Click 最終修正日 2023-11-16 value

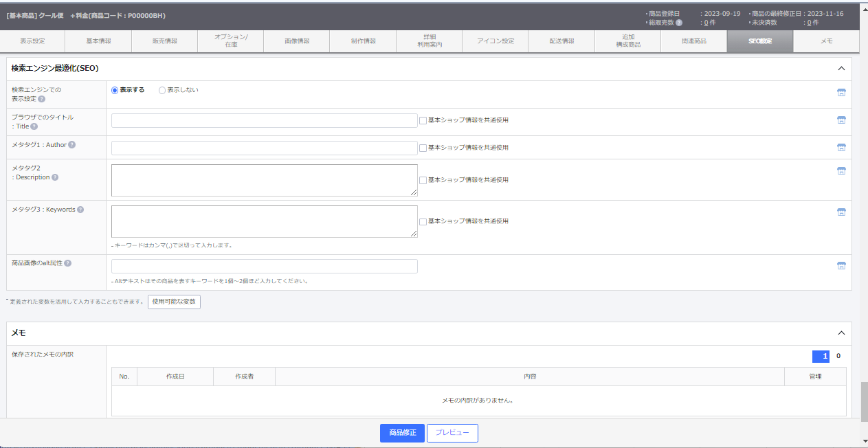click(825, 14)
